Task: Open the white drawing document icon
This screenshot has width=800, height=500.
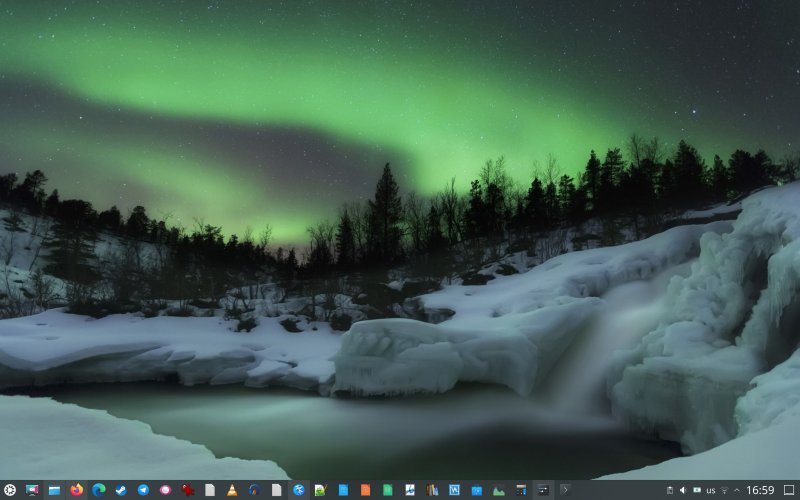Action: tap(410, 490)
